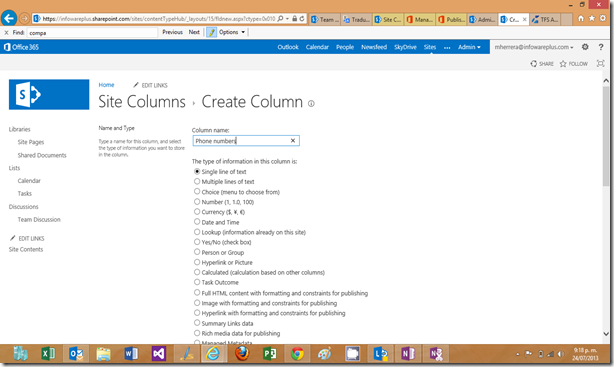Click the browser back arrow button

[x=9, y=18]
